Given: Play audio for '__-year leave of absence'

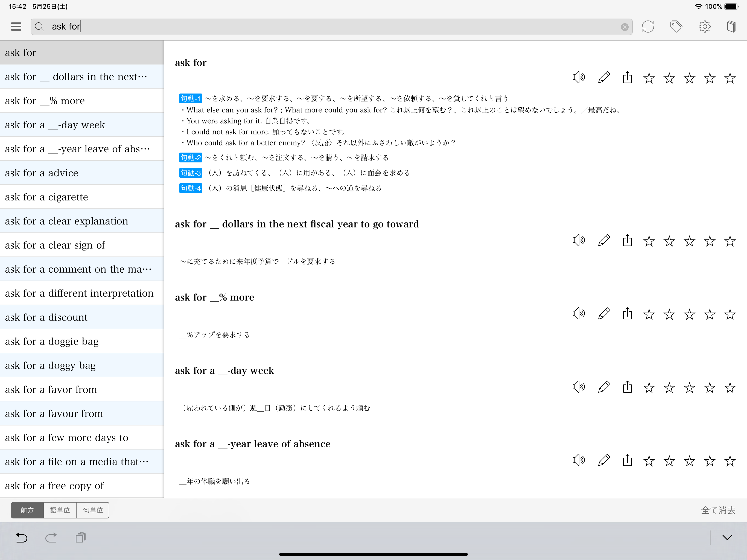Looking at the screenshot, I should [579, 460].
